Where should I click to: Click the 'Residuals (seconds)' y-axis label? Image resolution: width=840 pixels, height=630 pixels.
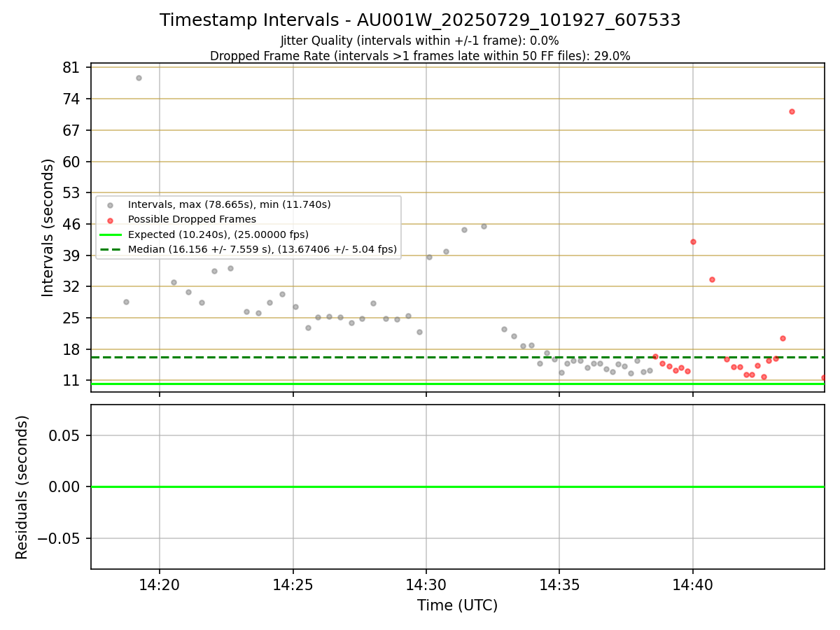tap(22, 487)
